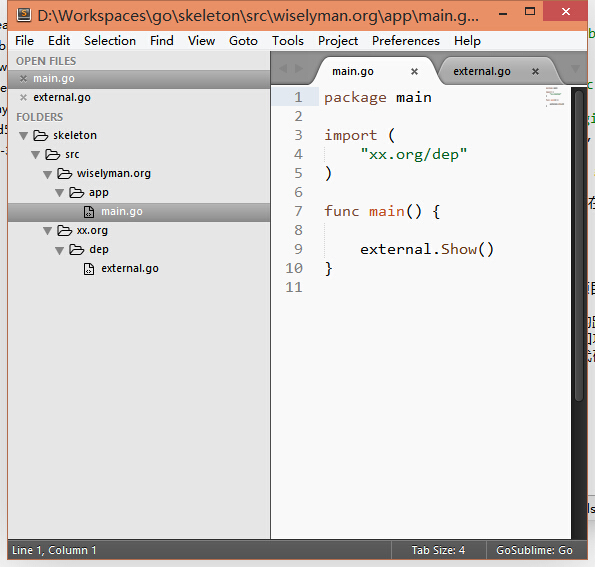Select main.go in Open Files
The image size is (595, 567).
[139, 79]
